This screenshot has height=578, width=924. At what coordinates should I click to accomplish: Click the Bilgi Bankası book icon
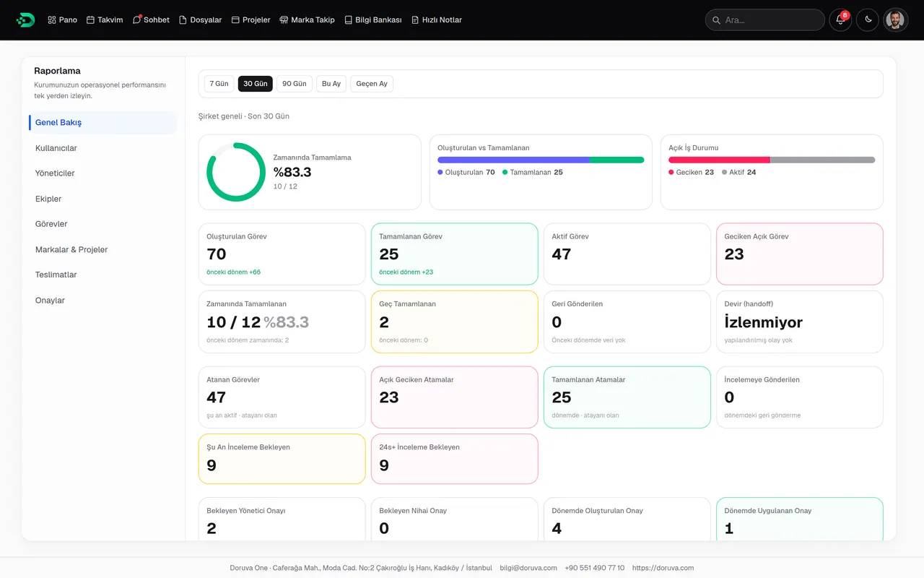pyautogui.click(x=349, y=20)
